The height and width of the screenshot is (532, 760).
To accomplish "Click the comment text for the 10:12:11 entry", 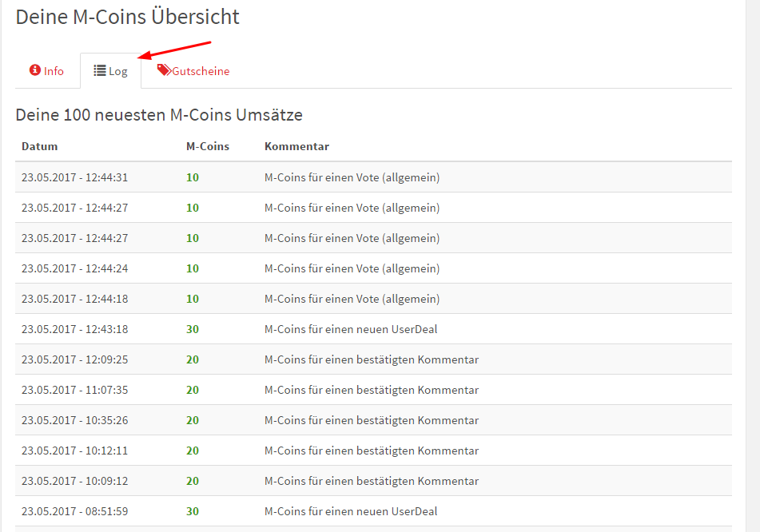I will pos(371,451).
